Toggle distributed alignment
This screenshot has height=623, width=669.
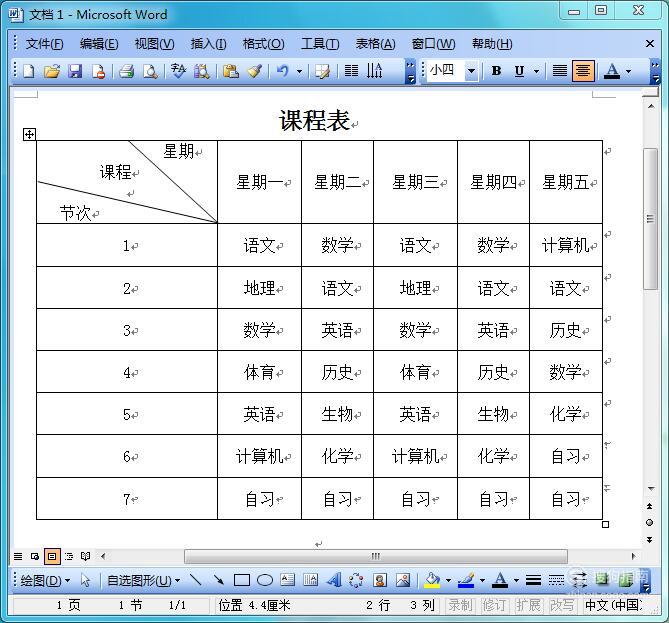click(x=559, y=71)
